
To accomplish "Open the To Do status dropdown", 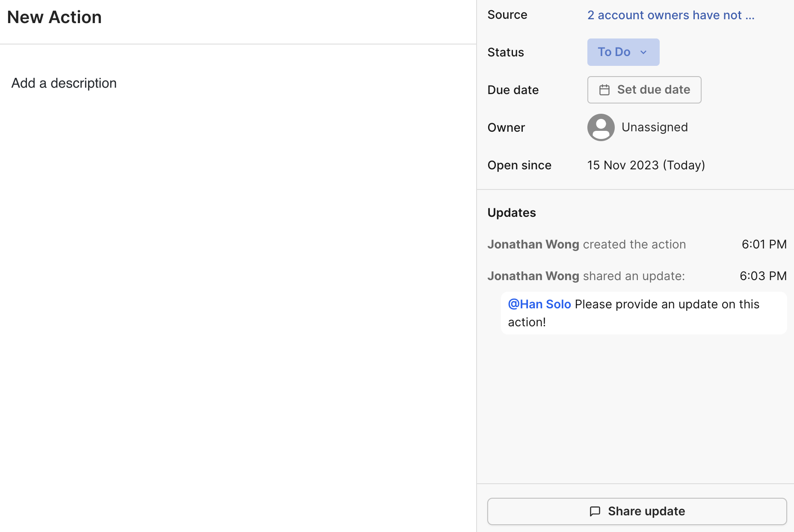I will click(x=623, y=52).
